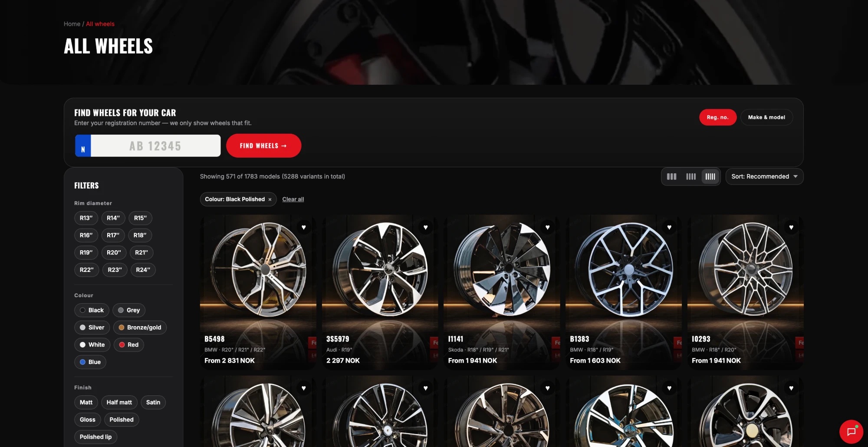868x447 pixels.
Task: Select the Half matt finish filter
Action: click(119, 402)
